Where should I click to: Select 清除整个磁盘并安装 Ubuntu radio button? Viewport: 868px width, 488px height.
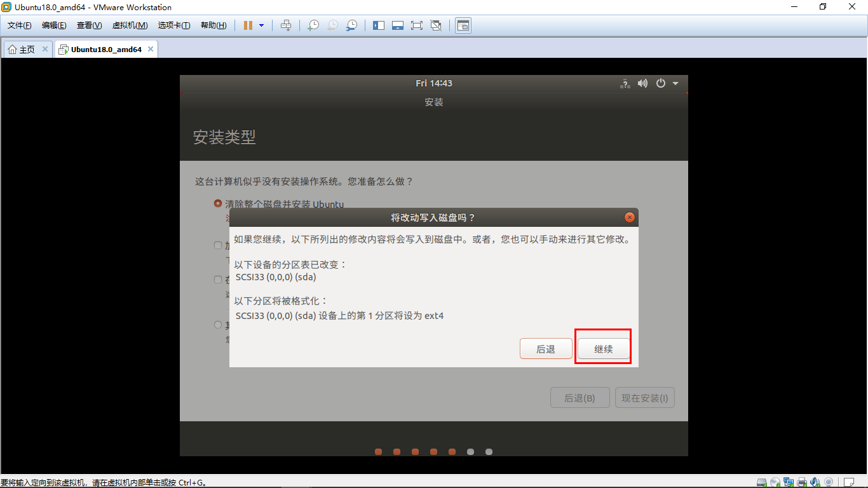(218, 204)
